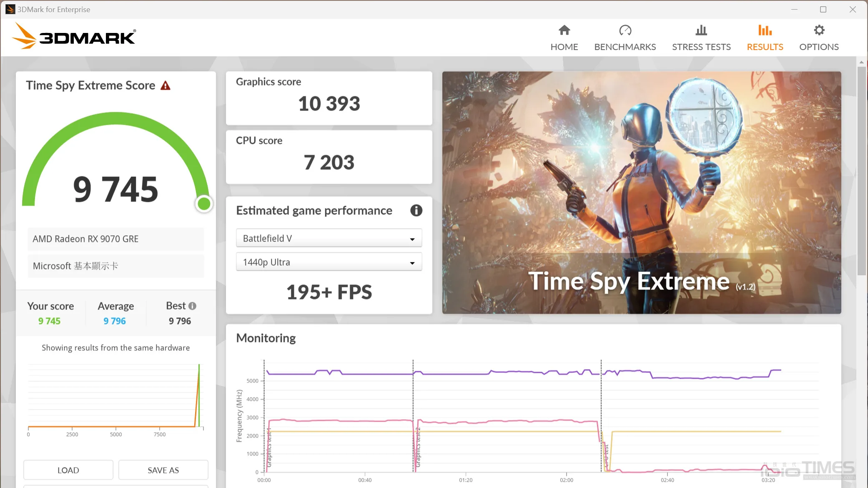This screenshot has width=868, height=488.
Task: Click the CPU score value 7 203
Action: [329, 162]
